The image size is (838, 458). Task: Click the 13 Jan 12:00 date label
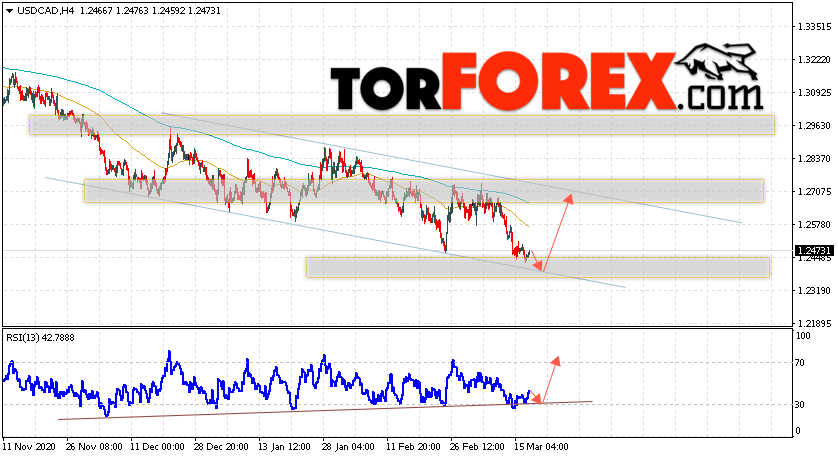284,447
